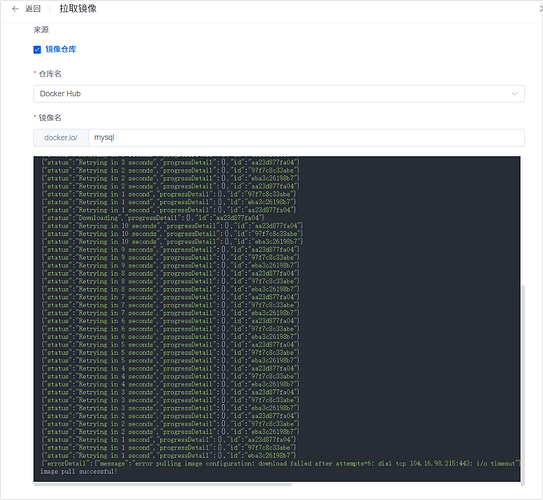
Task: Click the errorDetail log line
Action: tap(281, 463)
